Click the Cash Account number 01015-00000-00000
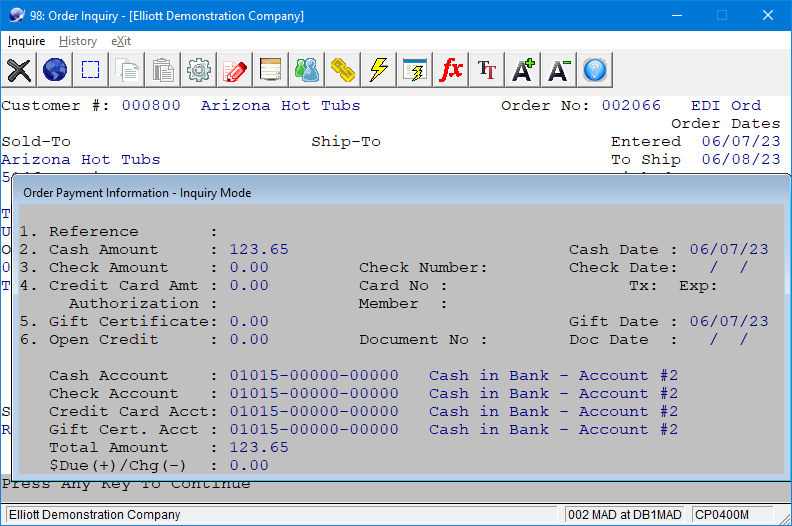This screenshot has width=792, height=526. pos(314,375)
